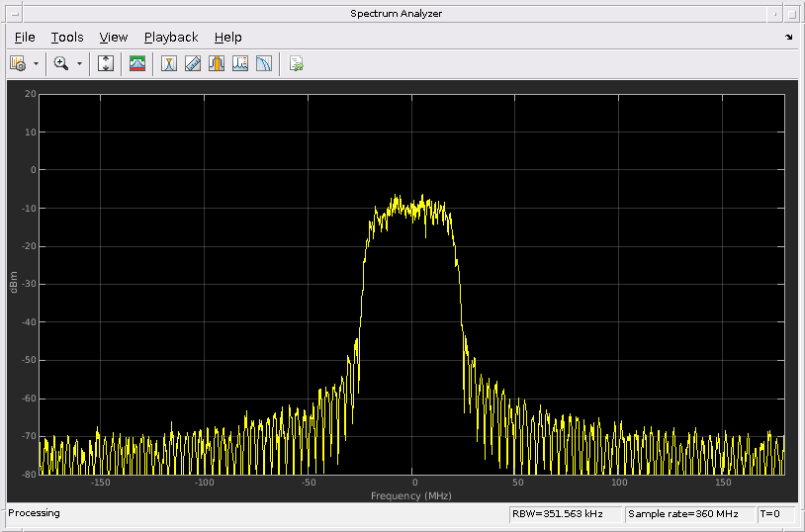805x532 pixels.
Task: Click the hourglass-shaped measurement icon
Action: [x=169, y=63]
